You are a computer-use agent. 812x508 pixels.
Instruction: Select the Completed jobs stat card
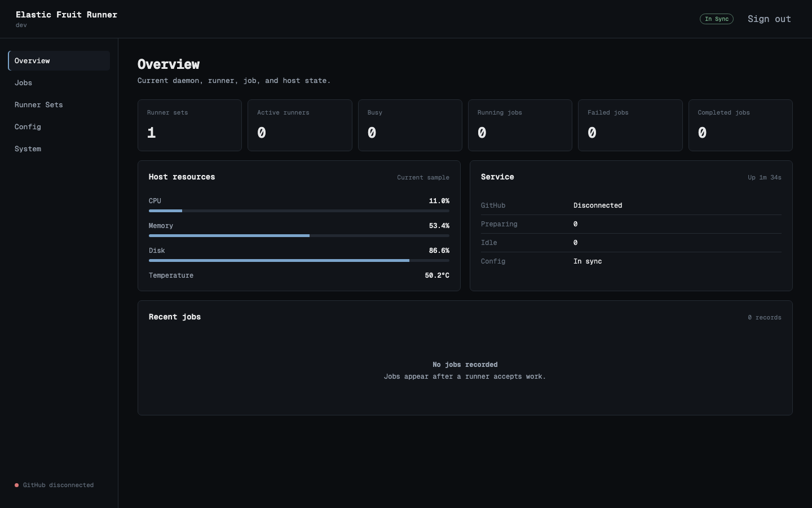click(x=740, y=125)
